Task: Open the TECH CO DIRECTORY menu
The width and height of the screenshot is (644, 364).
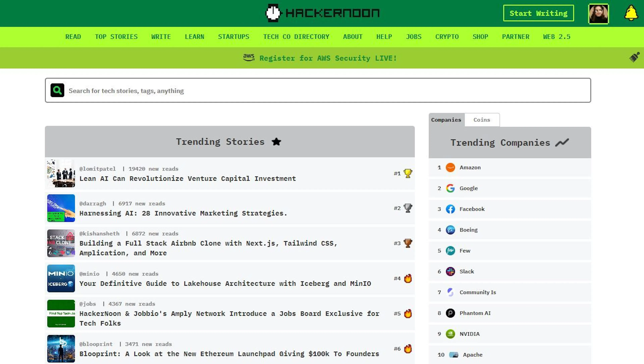Action: click(296, 37)
